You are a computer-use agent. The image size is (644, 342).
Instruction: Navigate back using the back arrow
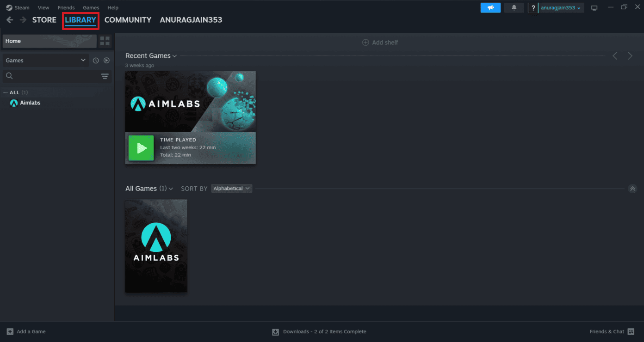[9, 20]
